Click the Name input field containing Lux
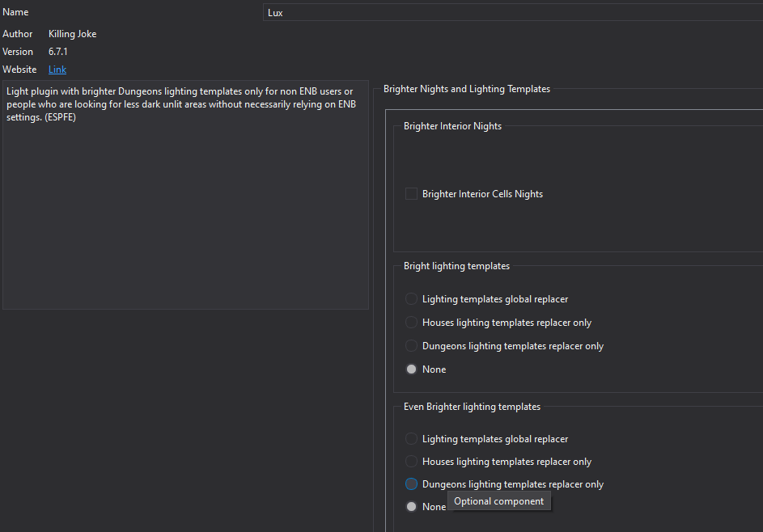763x532 pixels. 513,13
